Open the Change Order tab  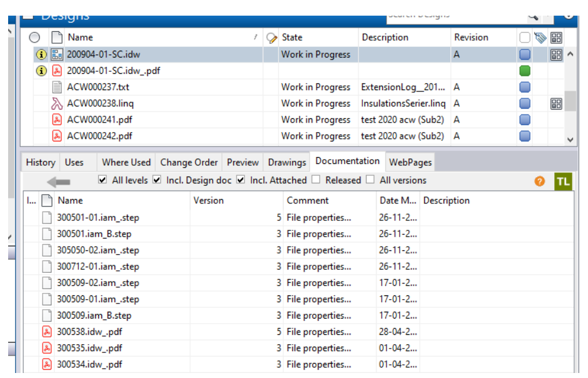point(188,162)
